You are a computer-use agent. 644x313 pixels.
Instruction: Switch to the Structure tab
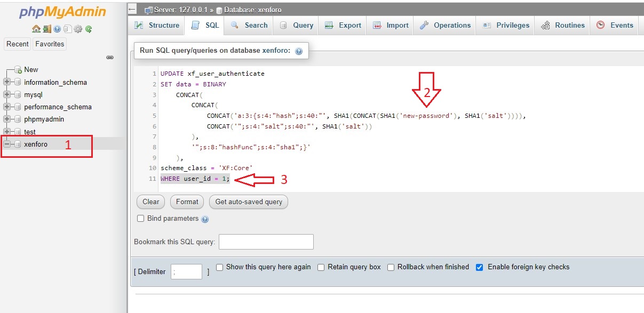157,25
